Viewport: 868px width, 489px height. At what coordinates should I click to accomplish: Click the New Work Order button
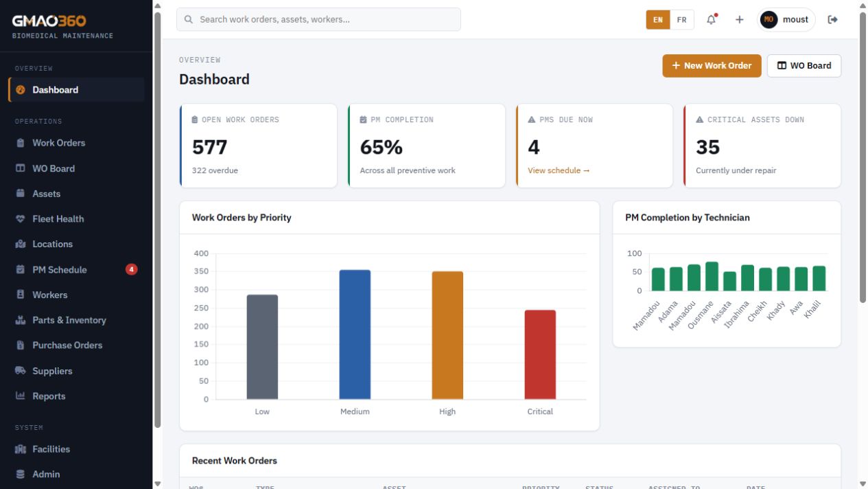[x=712, y=66]
